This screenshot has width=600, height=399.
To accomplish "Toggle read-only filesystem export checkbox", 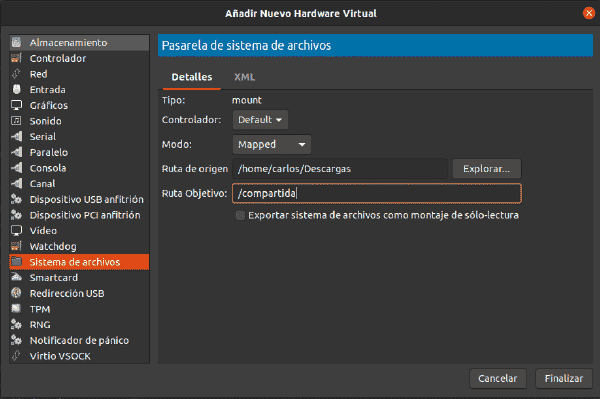I will pos(240,215).
